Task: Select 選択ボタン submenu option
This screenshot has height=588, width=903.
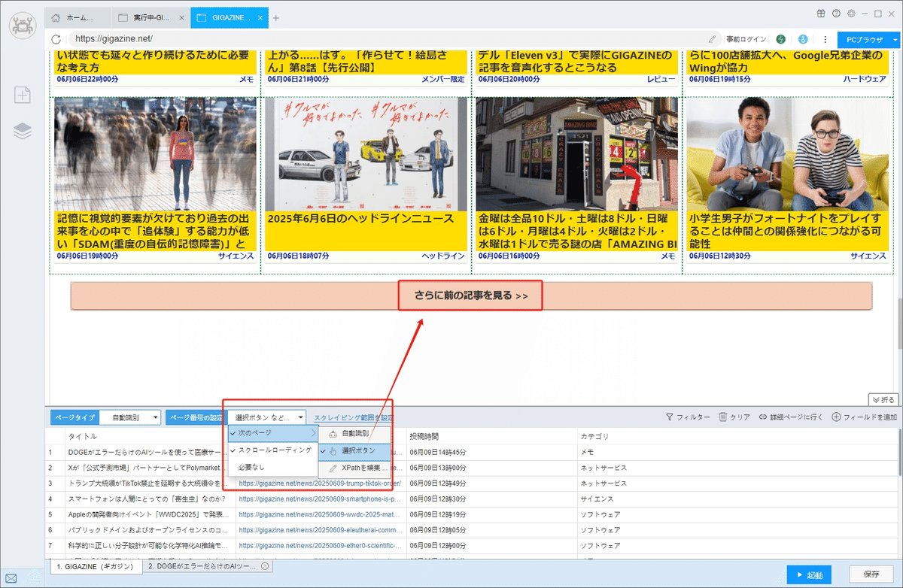Action: point(355,451)
